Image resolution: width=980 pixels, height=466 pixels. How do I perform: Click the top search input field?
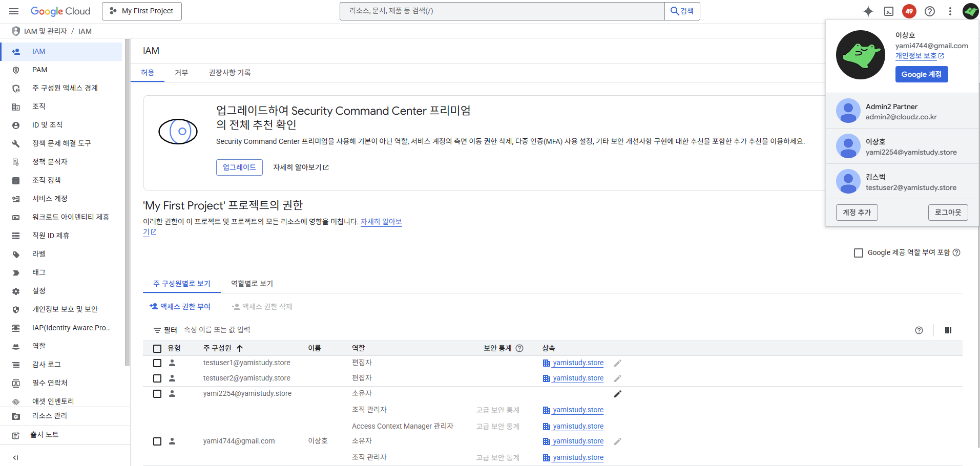[x=502, y=11]
